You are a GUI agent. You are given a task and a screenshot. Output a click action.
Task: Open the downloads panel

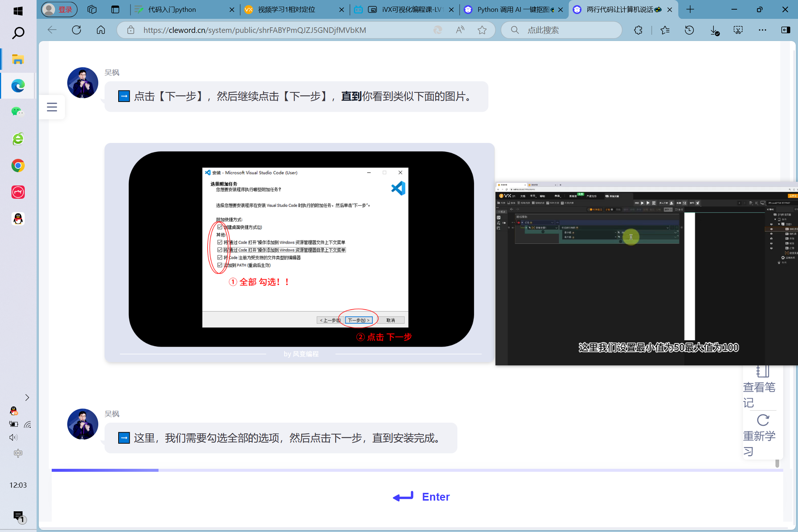(x=714, y=30)
